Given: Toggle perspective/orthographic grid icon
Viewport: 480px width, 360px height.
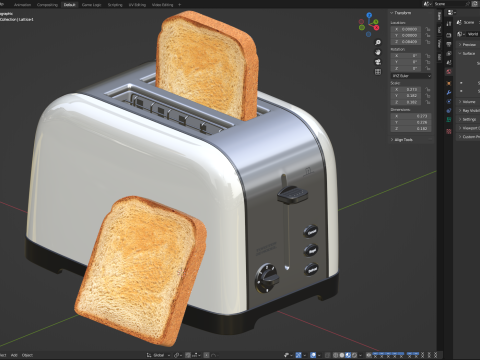Looking at the screenshot, I should [378, 72].
